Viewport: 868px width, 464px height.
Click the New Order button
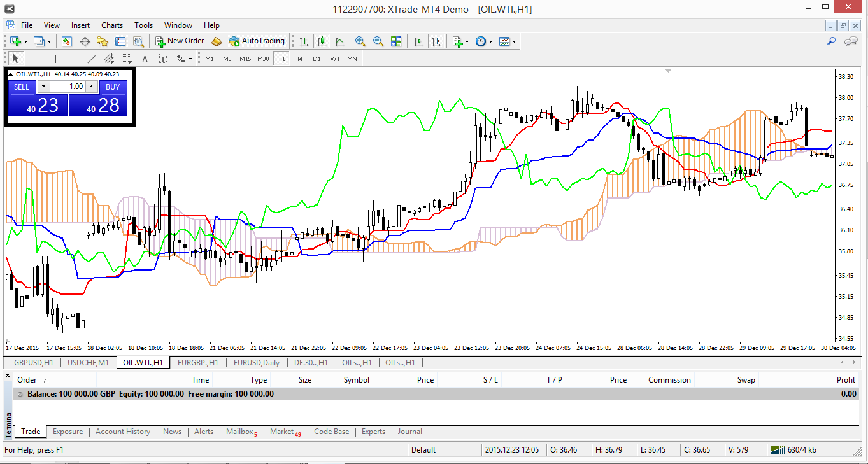click(x=180, y=41)
